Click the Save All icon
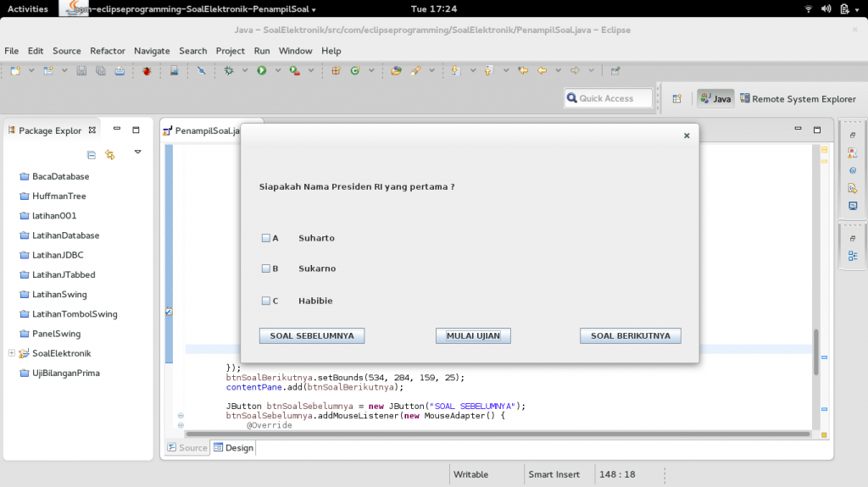Screen dimensions: 868x487 pos(101,70)
